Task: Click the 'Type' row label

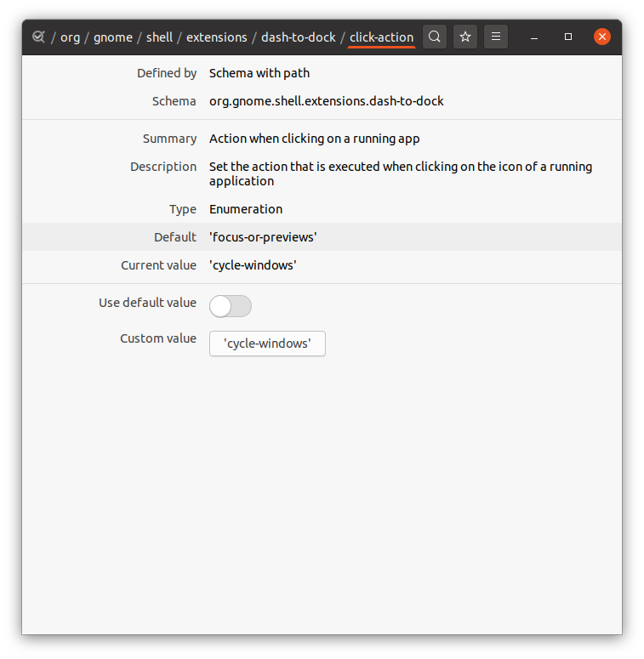Action: [183, 209]
